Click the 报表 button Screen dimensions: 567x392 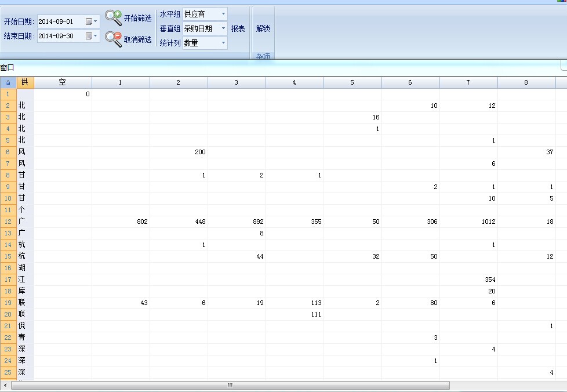(x=238, y=28)
